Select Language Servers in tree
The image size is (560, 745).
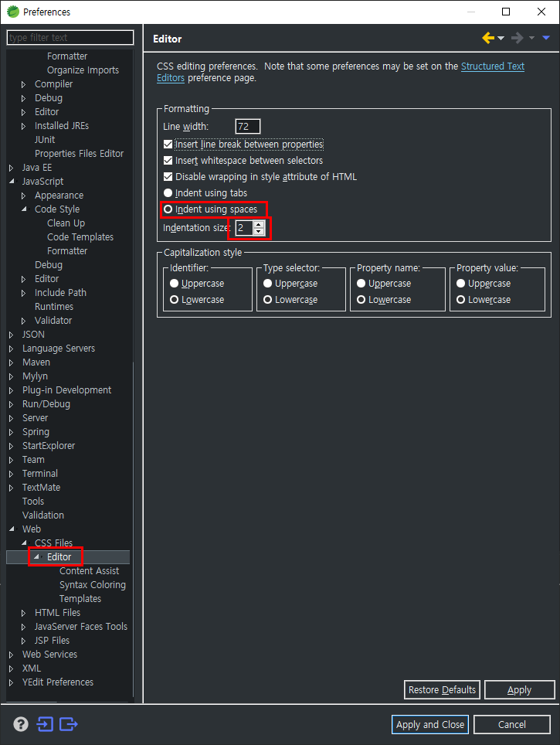[x=59, y=349]
